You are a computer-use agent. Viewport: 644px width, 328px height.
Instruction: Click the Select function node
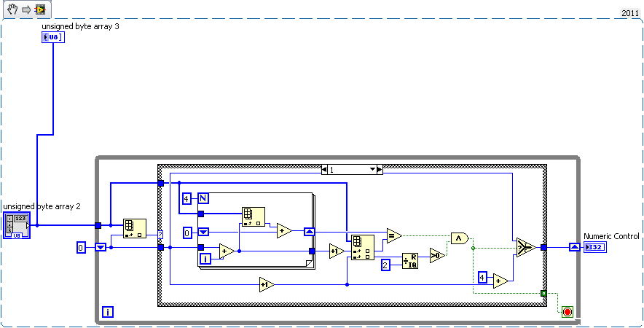(x=526, y=247)
